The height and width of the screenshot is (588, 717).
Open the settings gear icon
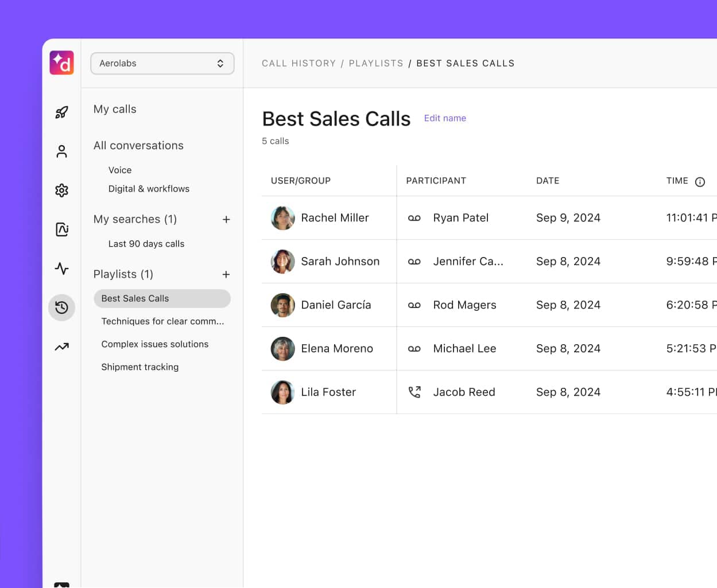pyautogui.click(x=61, y=190)
